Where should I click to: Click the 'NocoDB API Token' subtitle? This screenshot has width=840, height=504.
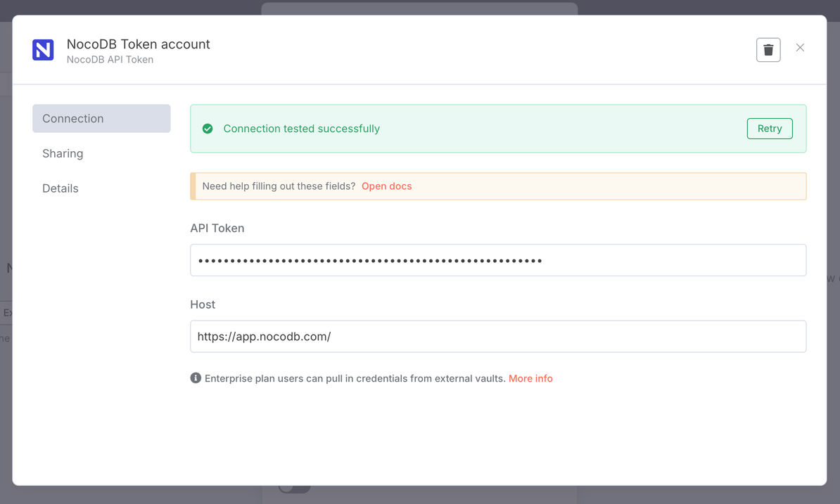point(110,59)
